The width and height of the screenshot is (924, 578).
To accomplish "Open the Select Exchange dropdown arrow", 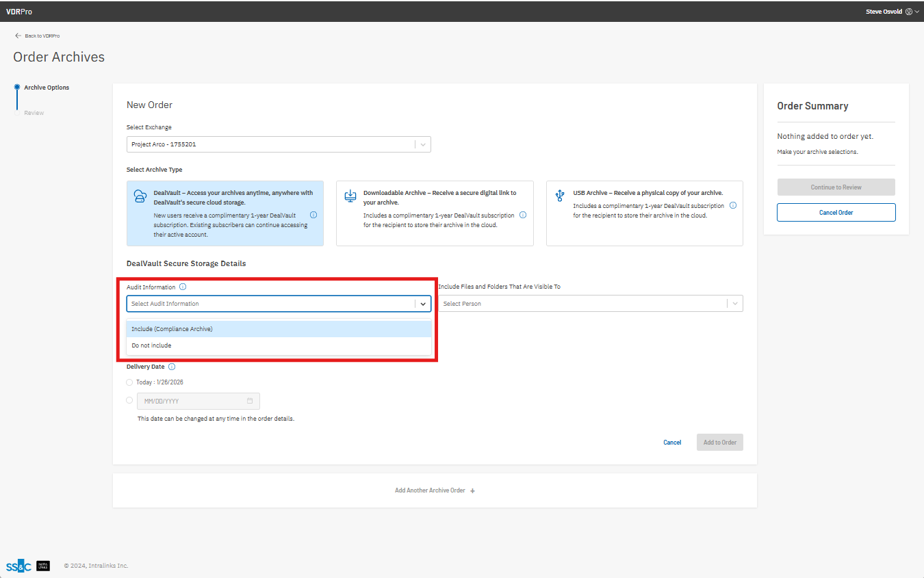I will pos(423,144).
